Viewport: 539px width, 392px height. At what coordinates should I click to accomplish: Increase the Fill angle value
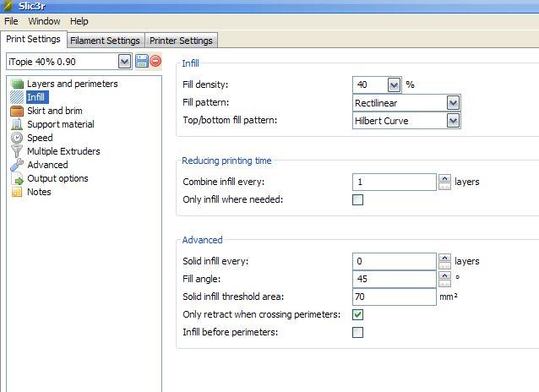click(445, 275)
